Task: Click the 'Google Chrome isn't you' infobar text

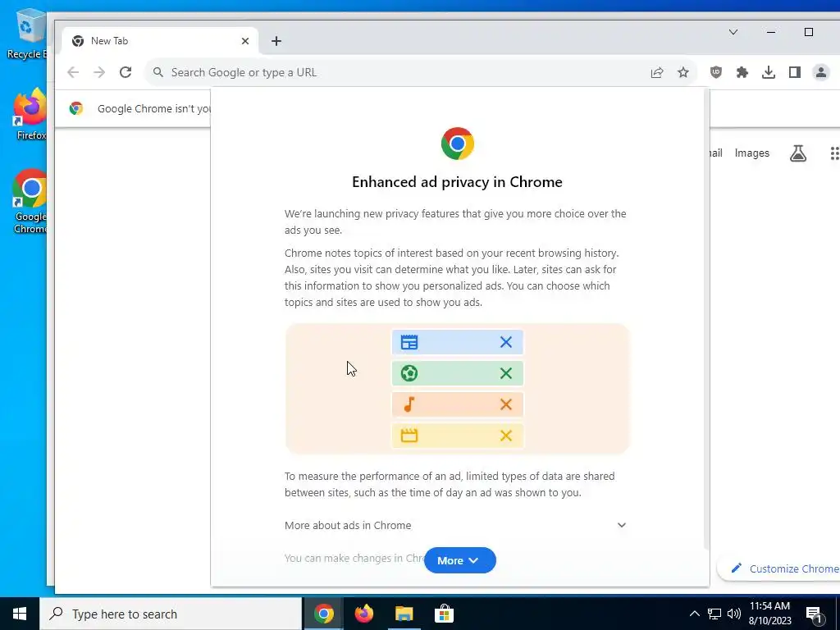Action: tap(154, 109)
